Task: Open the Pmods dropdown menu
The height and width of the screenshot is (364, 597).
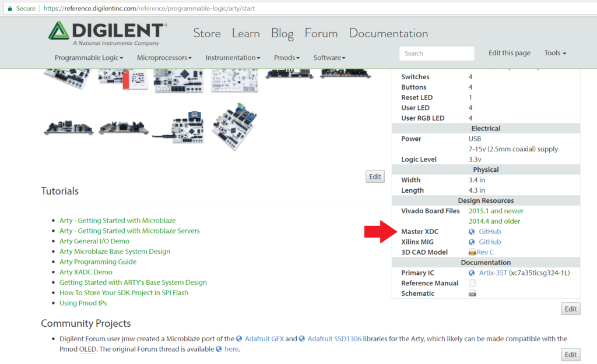Action: 287,58
